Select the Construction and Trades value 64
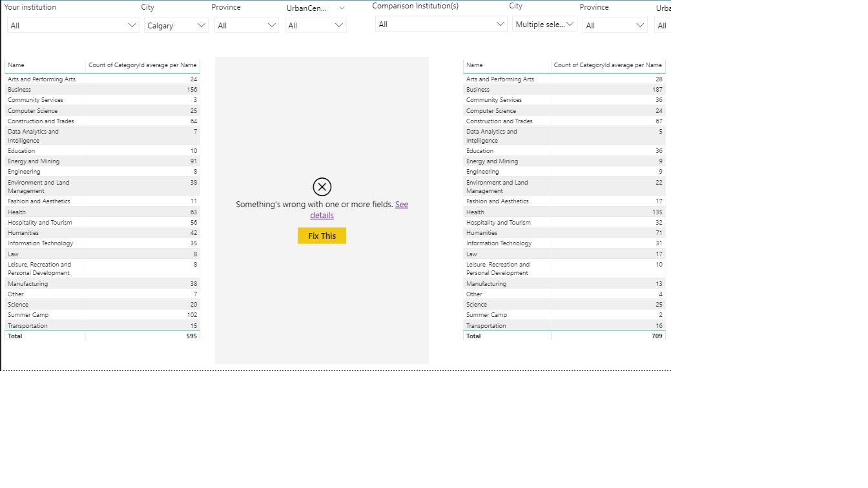This screenshot has height=488, width=868. click(x=194, y=121)
